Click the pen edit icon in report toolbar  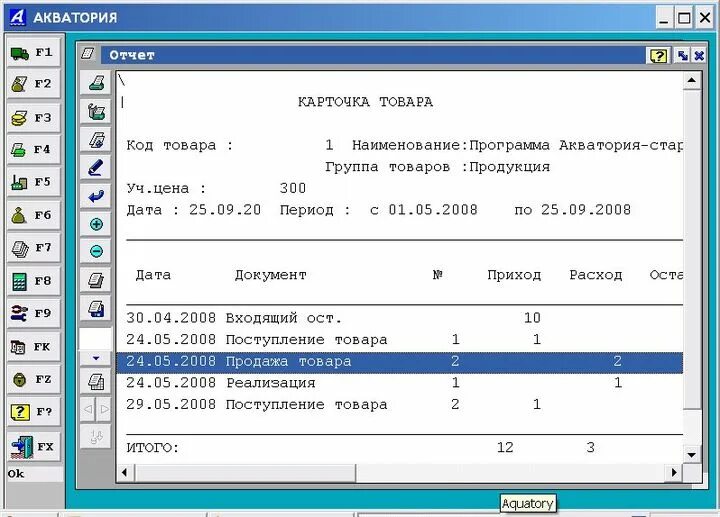tap(96, 168)
